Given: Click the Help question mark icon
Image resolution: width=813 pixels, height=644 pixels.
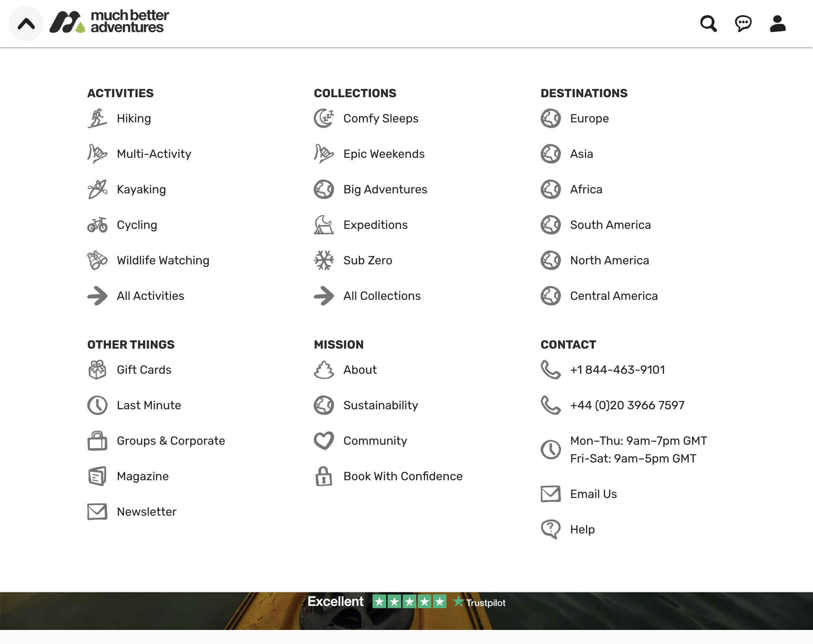Looking at the screenshot, I should [x=550, y=529].
